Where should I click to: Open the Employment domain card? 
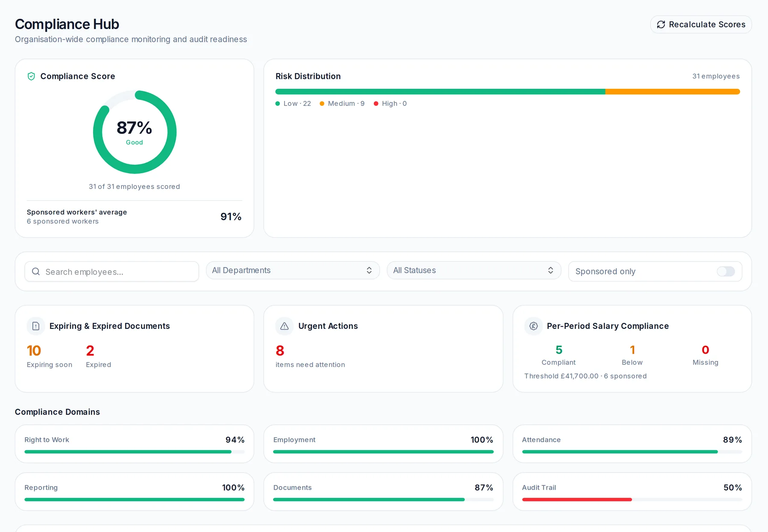[383, 444]
